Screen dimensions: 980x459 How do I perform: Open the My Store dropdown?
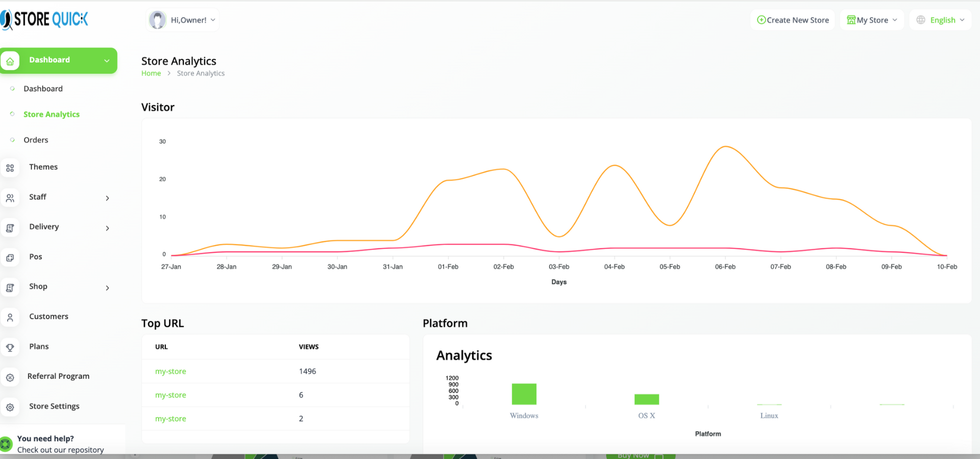coord(871,20)
